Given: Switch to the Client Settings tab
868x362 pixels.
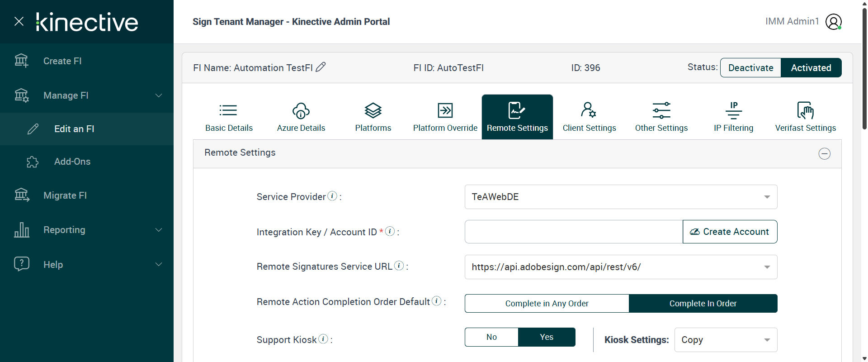Looking at the screenshot, I should tap(589, 117).
